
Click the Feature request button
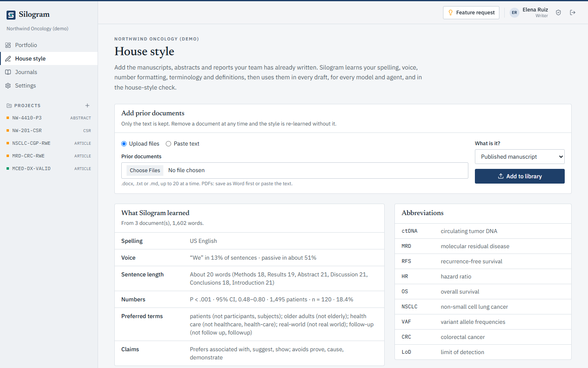pyautogui.click(x=471, y=13)
